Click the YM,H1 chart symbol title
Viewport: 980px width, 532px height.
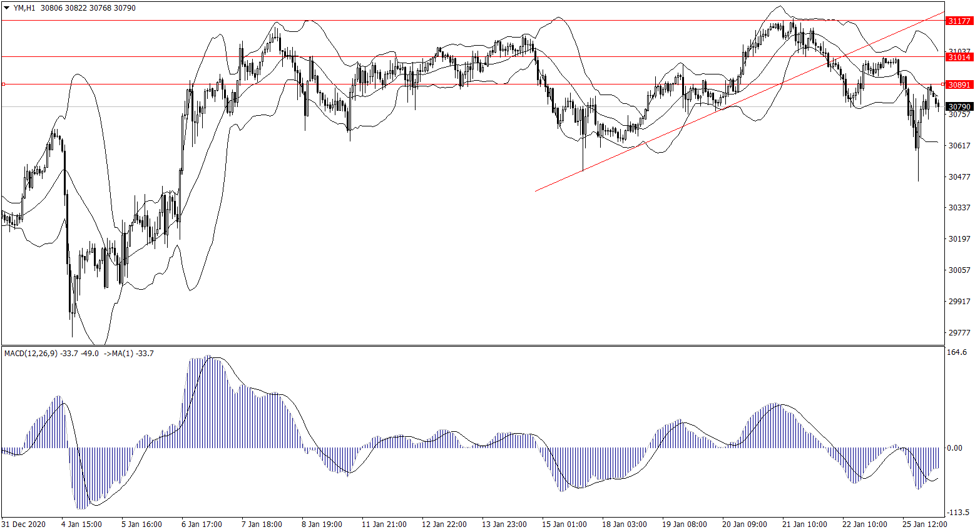24,8
